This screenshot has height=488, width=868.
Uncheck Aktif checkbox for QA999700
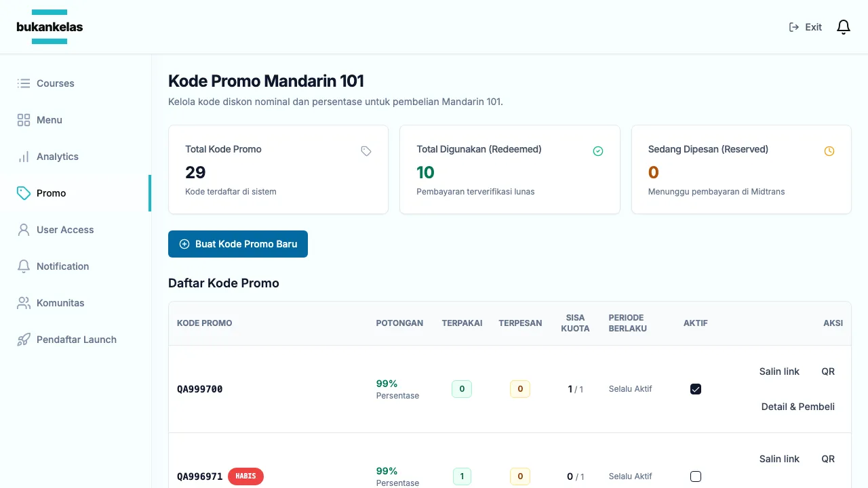tap(696, 389)
